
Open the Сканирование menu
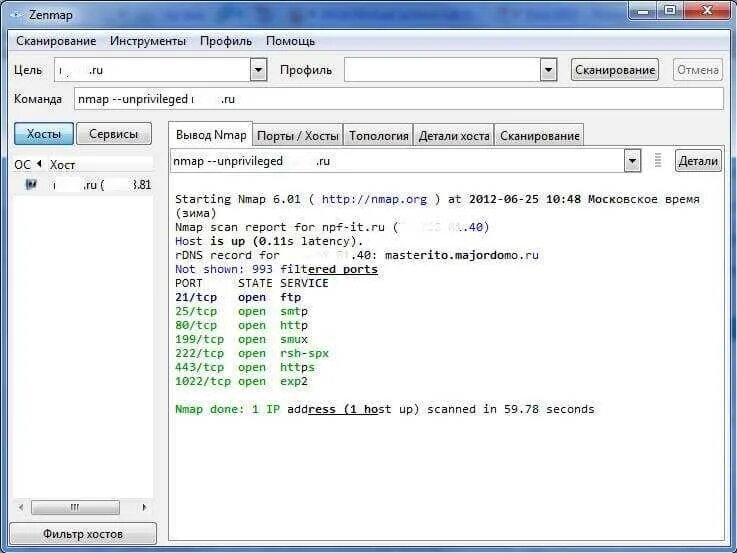pos(56,41)
